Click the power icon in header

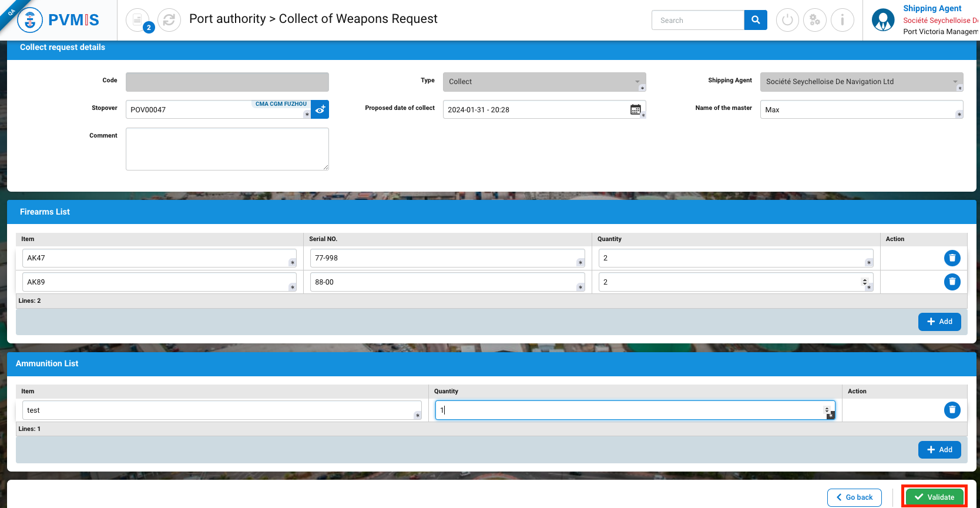coord(787,20)
